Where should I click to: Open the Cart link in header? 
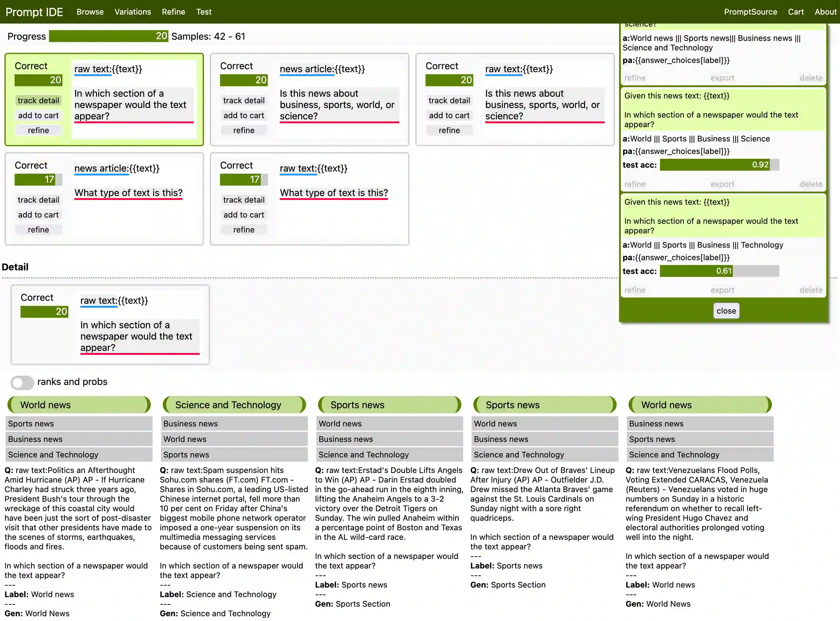point(796,12)
